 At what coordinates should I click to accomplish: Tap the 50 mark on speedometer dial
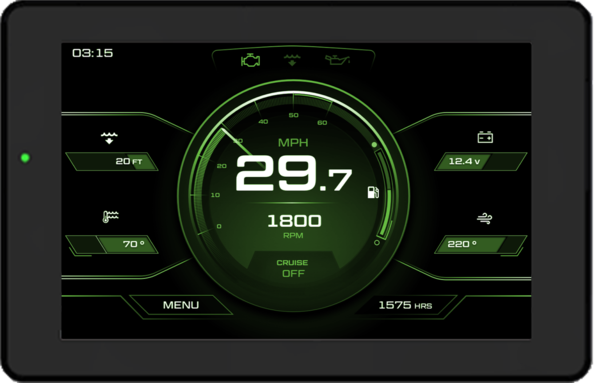click(x=293, y=115)
